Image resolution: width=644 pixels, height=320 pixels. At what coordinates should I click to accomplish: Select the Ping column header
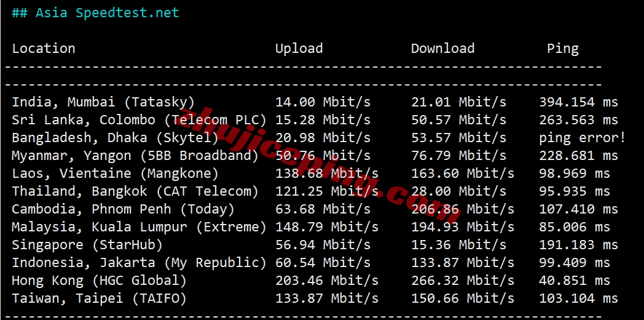tap(563, 49)
